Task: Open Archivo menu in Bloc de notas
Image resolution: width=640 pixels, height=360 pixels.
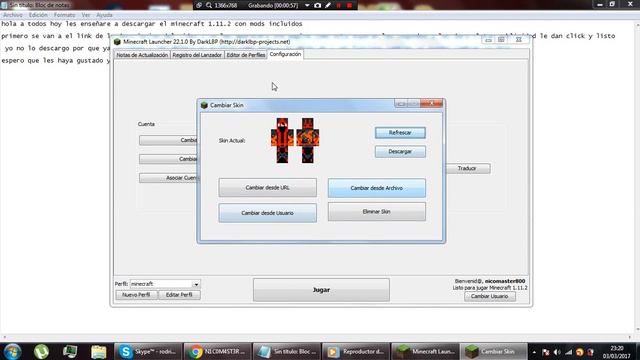Action: pyautogui.click(x=13, y=15)
